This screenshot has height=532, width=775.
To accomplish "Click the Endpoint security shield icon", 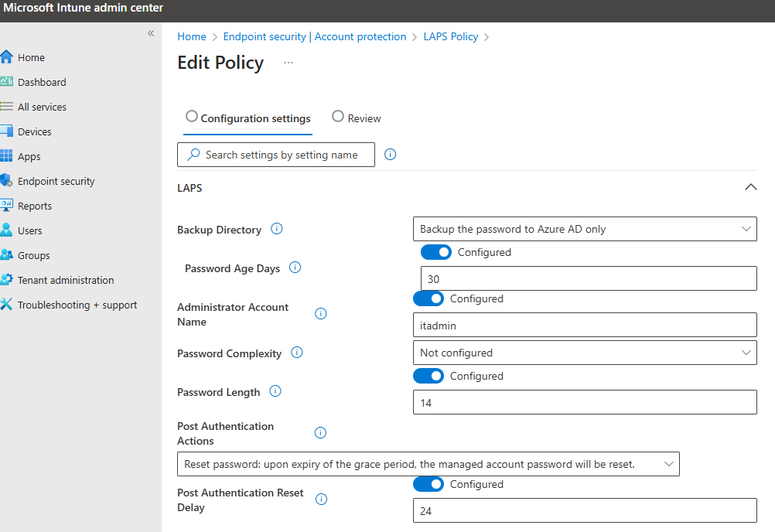I will 7,181.
